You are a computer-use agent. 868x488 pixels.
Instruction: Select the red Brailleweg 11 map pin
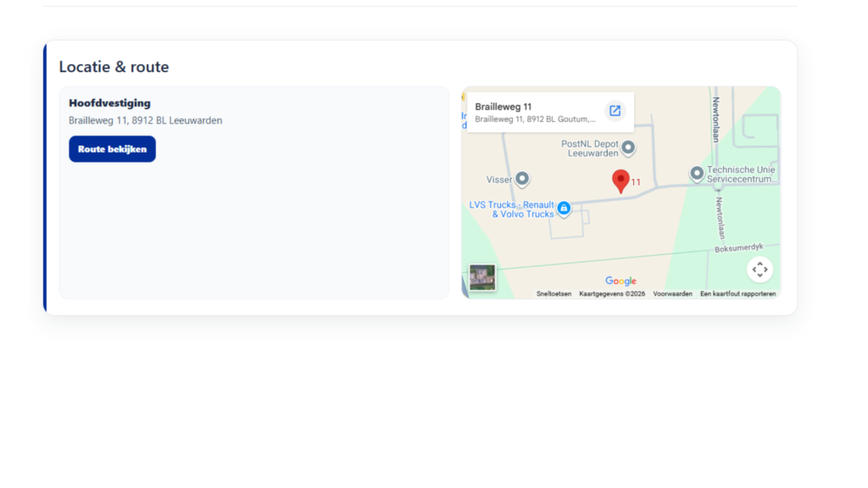click(x=620, y=181)
